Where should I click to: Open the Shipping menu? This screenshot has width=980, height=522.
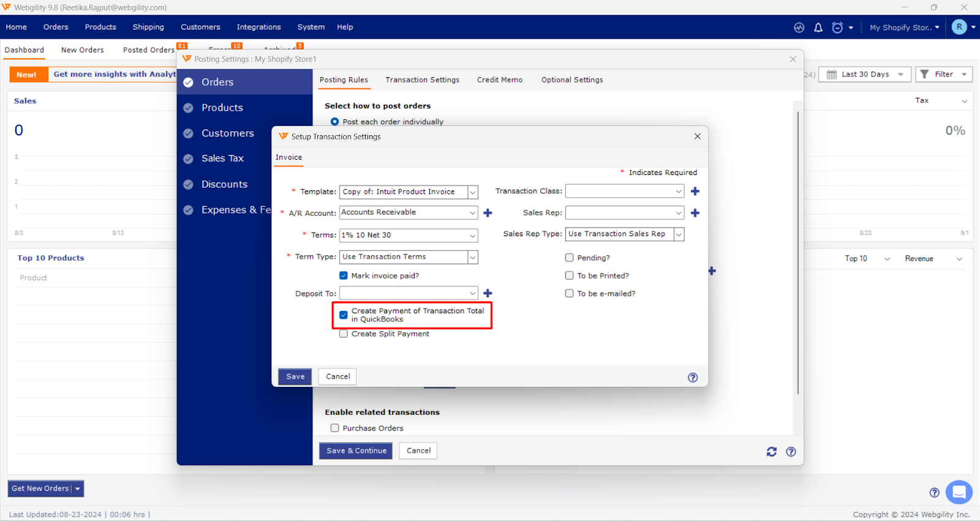point(148,27)
